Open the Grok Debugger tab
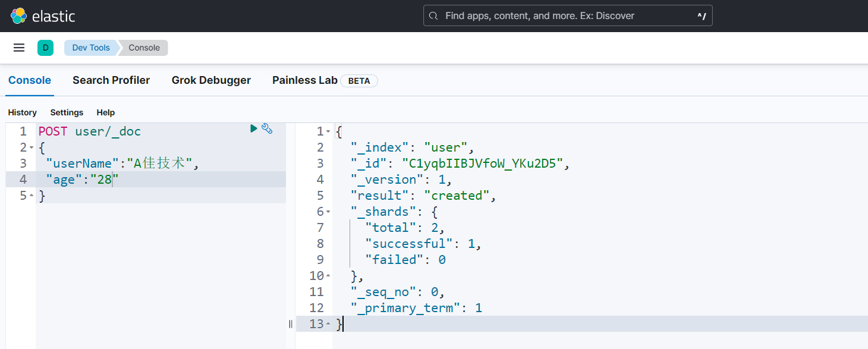 [211, 80]
